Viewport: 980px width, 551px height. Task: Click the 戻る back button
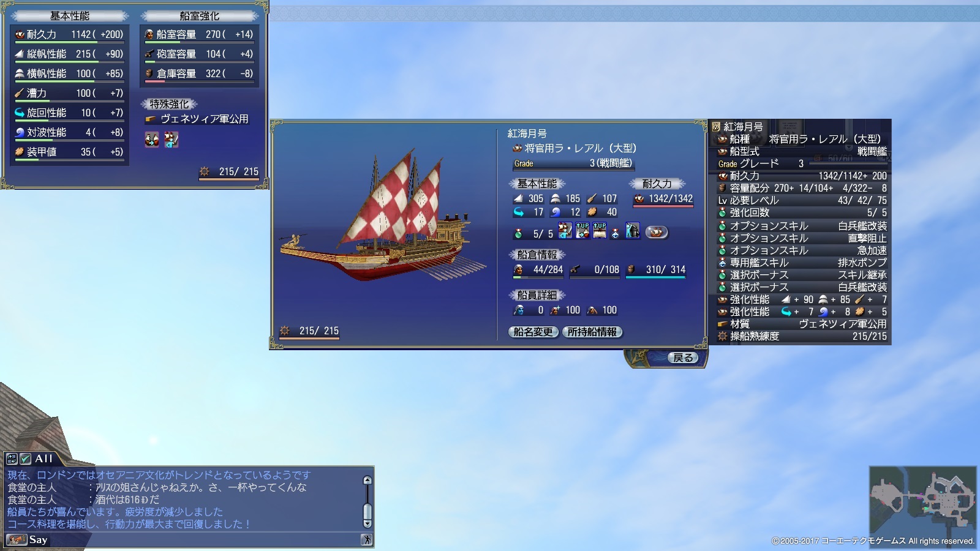pyautogui.click(x=683, y=358)
